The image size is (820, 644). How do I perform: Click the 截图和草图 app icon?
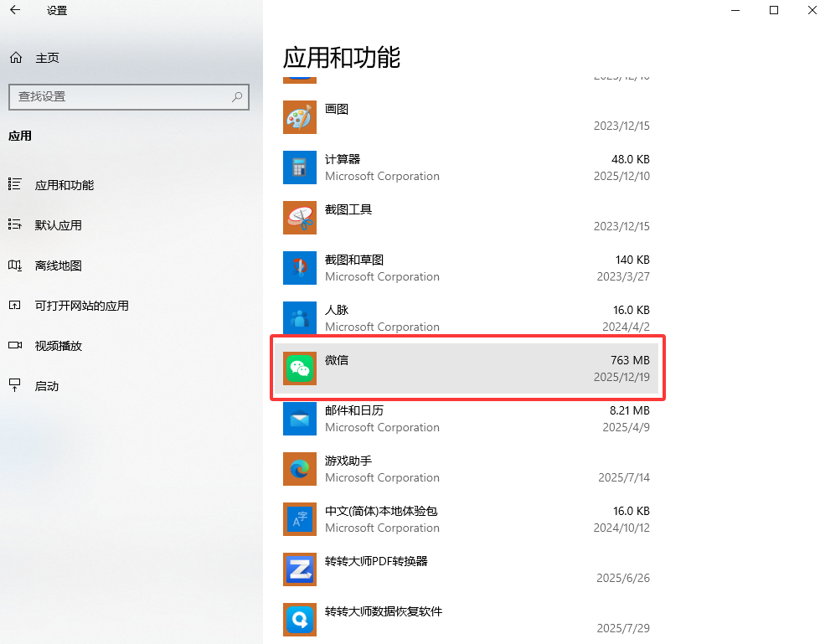[x=299, y=268]
